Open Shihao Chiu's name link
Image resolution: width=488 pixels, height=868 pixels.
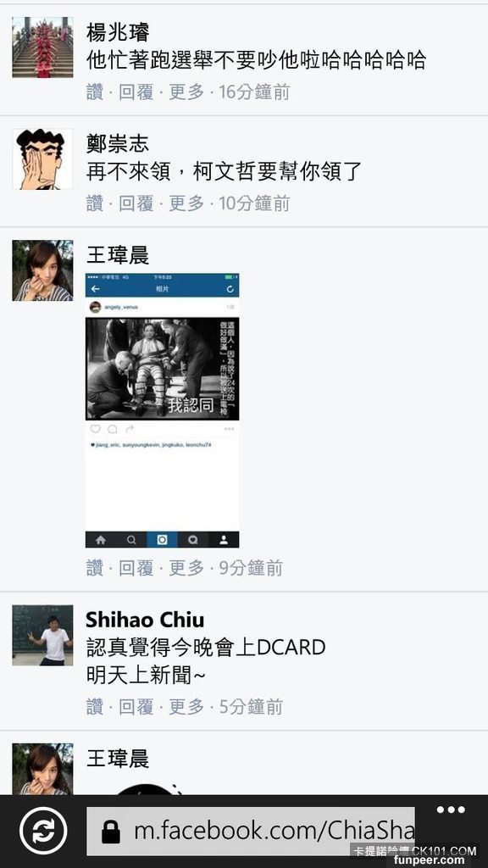pyautogui.click(x=145, y=620)
